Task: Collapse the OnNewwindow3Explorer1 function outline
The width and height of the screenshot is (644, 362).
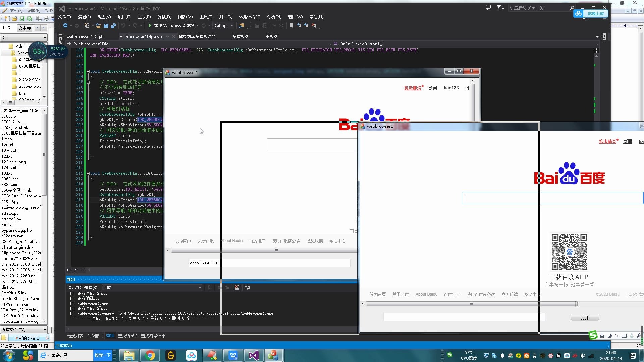Action: point(88,71)
